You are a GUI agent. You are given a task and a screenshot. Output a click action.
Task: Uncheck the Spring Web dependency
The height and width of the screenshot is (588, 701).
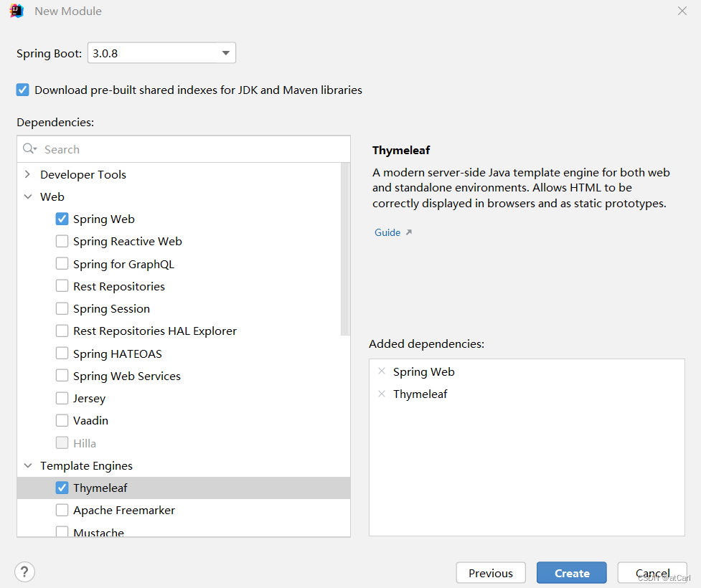[62, 219]
